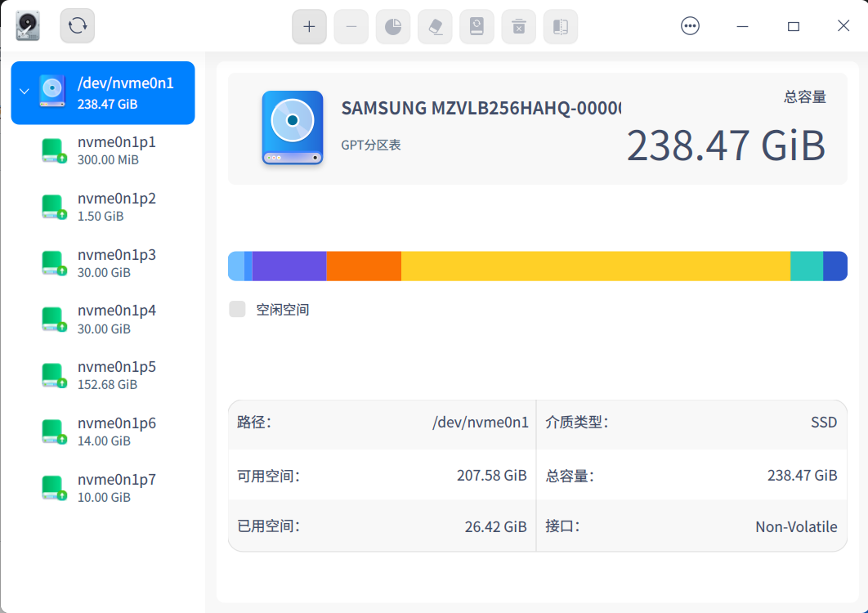Toggle the 空闲空间 checkbox
This screenshot has width=868, height=613.
tap(237, 309)
